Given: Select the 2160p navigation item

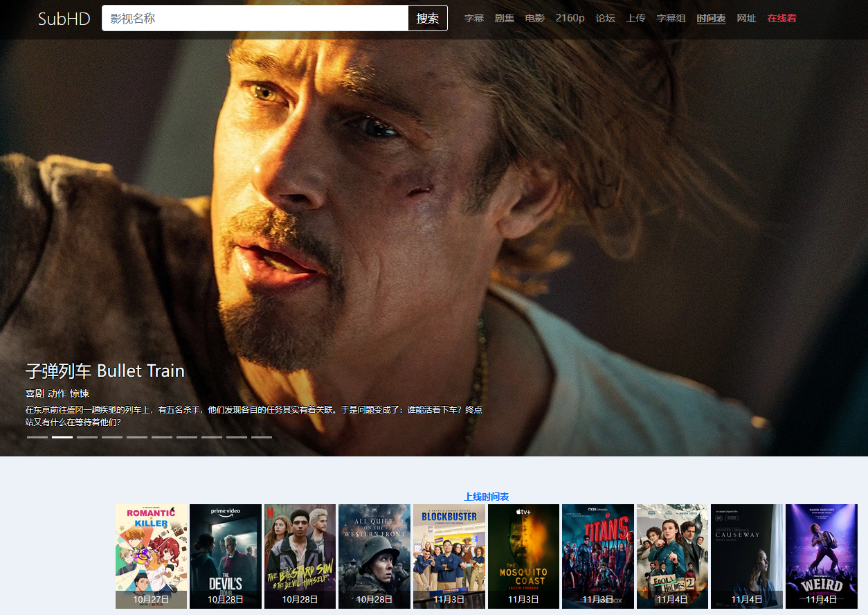Looking at the screenshot, I should 570,18.
